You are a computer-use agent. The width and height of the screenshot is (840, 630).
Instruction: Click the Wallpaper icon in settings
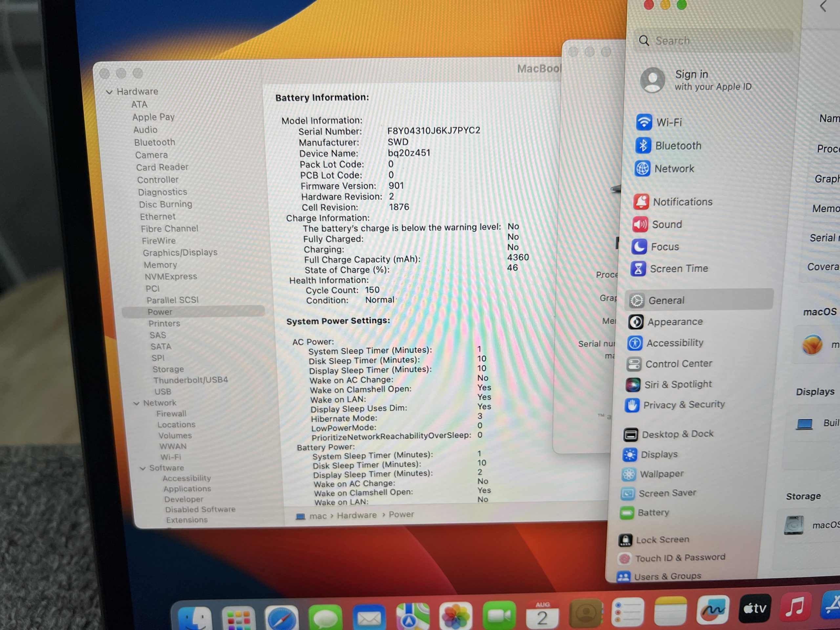point(629,474)
